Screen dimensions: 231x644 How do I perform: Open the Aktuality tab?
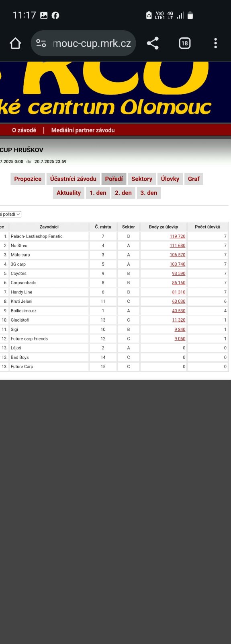(69, 193)
